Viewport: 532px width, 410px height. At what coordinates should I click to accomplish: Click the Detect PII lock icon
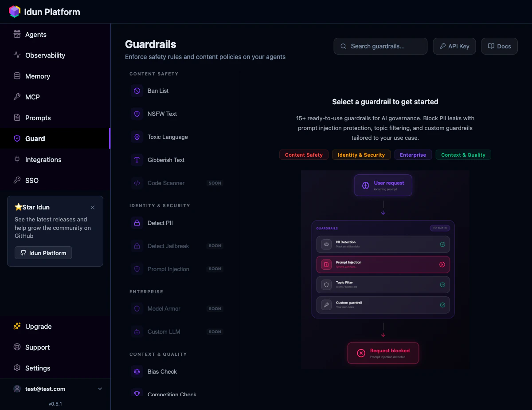(137, 223)
